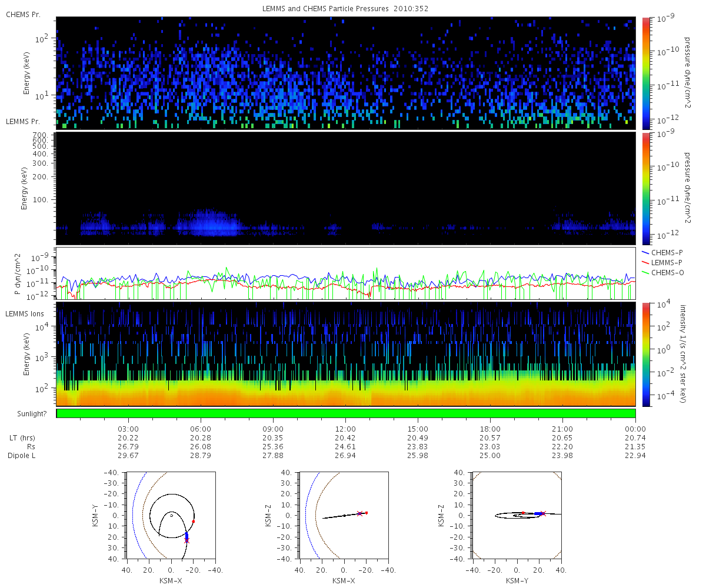This screenshot has width=706, height=588.
Task: Click the red X marker in KSM-X/KSM-Y plot
Action: [x=187, y=540]
